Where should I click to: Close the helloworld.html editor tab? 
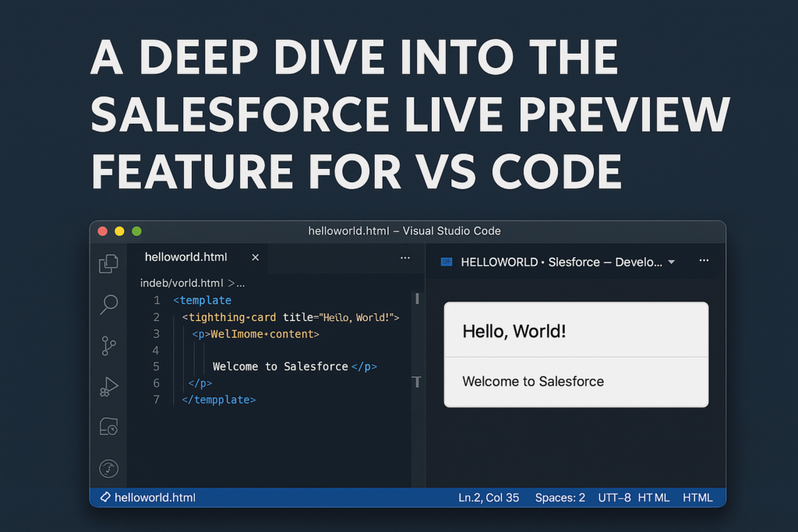[255, 258]
